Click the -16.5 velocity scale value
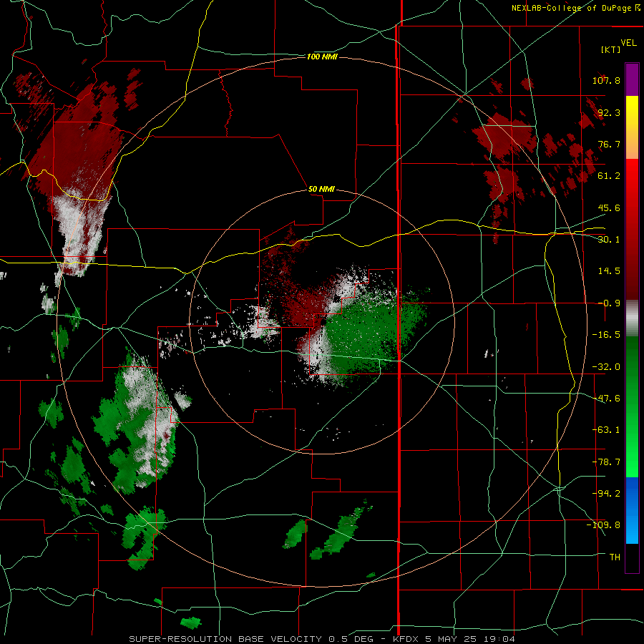 [x=606, y=335]
